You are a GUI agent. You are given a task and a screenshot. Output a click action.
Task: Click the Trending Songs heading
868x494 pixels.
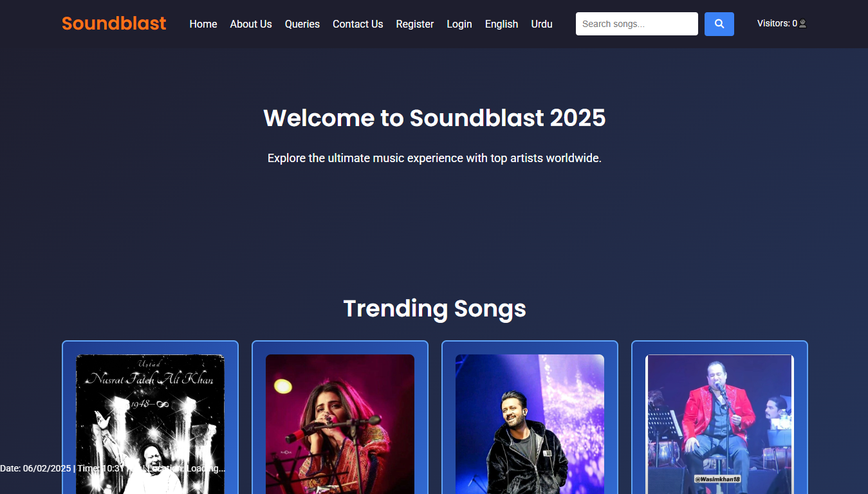tap(434, 309)
